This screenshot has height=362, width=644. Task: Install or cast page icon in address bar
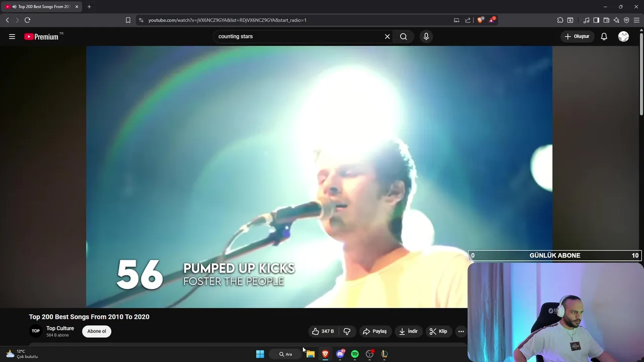[x=456, y=20]
